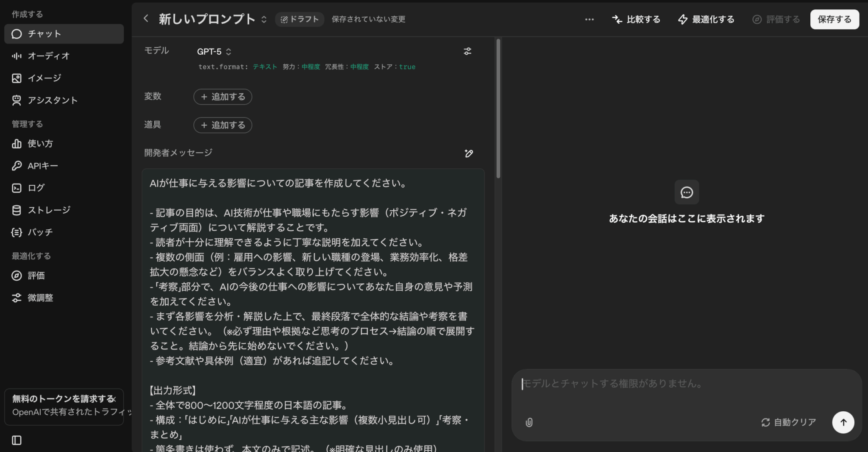The width and height of the screenshot is (868, 452).
Task: Click the 保存する button
Action: 834,20
